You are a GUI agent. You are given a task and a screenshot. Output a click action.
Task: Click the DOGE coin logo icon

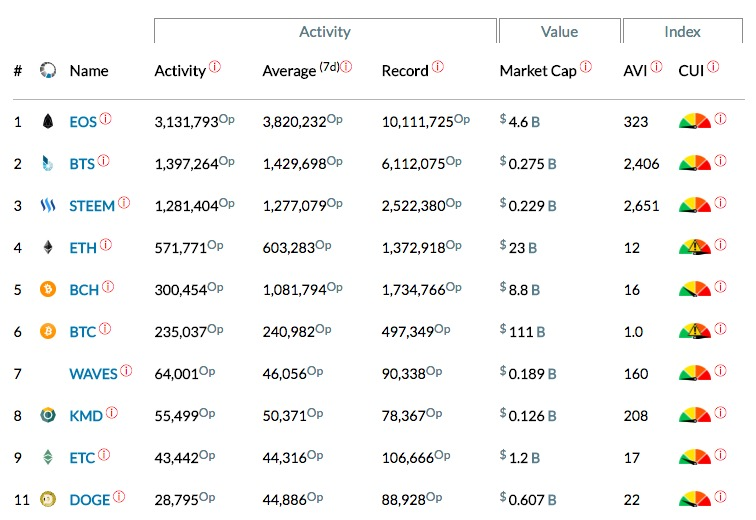48,499
